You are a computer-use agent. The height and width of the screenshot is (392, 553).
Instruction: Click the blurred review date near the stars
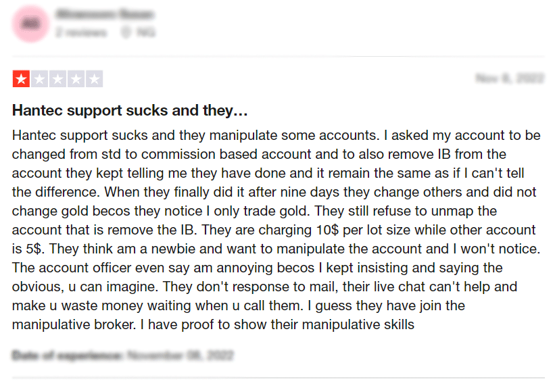pyautogui.click(x=509, y=78)
